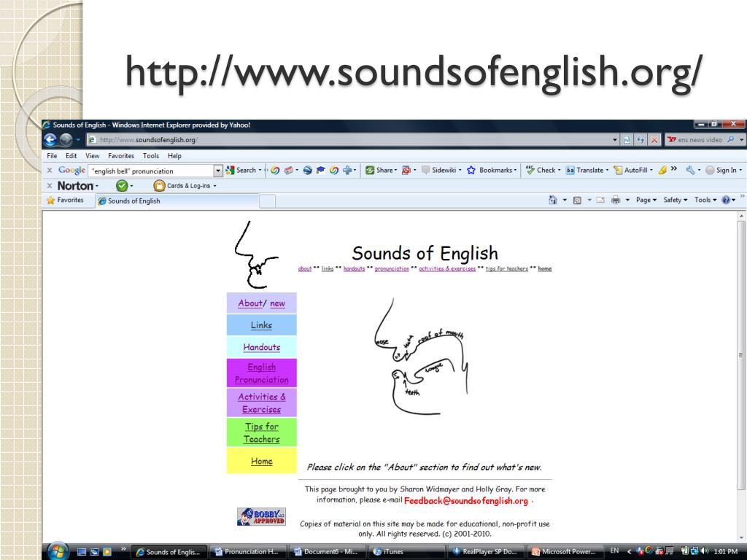Open the Safety dropdown menu
747x560 pixels.
pos(675,200)
